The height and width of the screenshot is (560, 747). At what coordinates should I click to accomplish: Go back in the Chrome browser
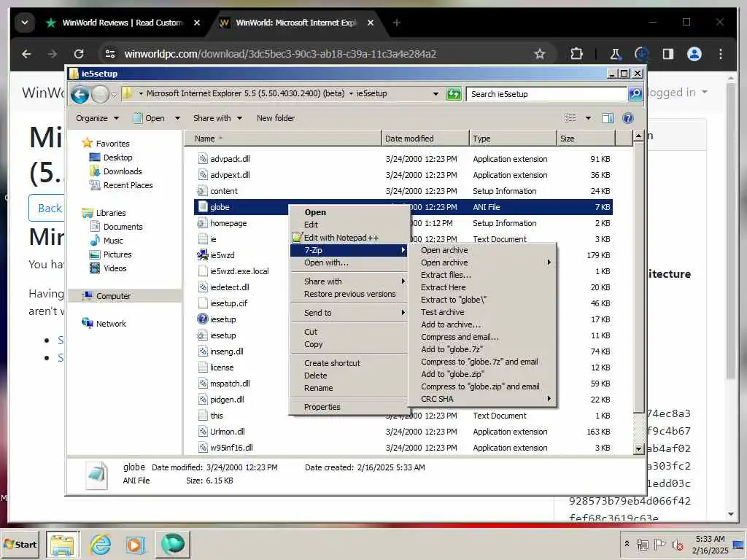click(27, 54)
